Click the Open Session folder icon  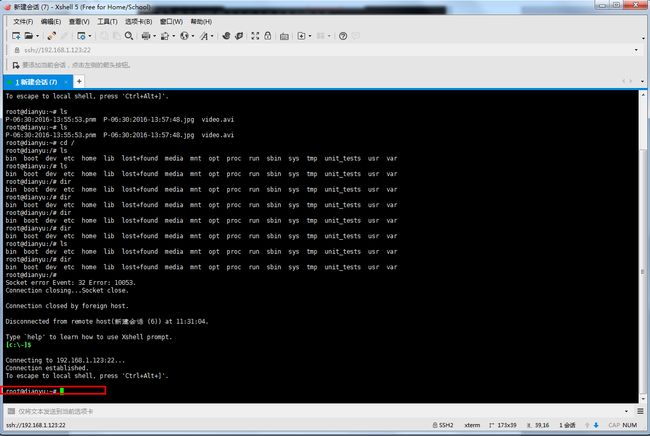(x=29, y=36)
